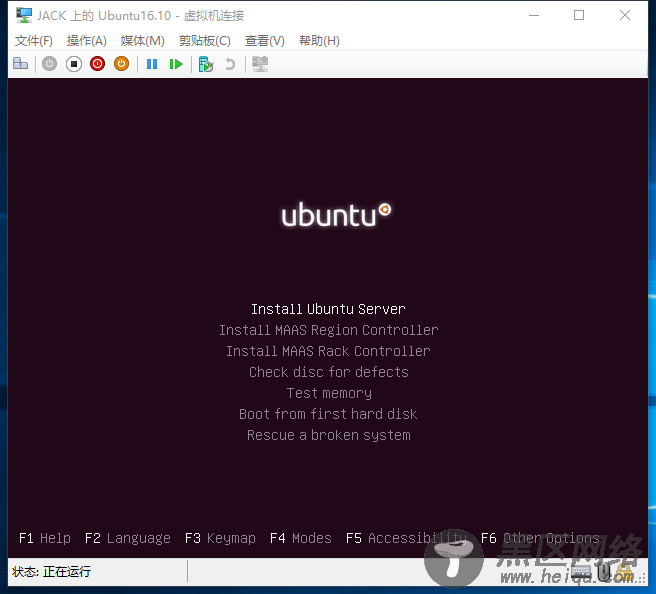The width and height of the screenshot is (656, 594).
Task: Select Install MAAS Rack Controller
Action: [x=328, y=351]
